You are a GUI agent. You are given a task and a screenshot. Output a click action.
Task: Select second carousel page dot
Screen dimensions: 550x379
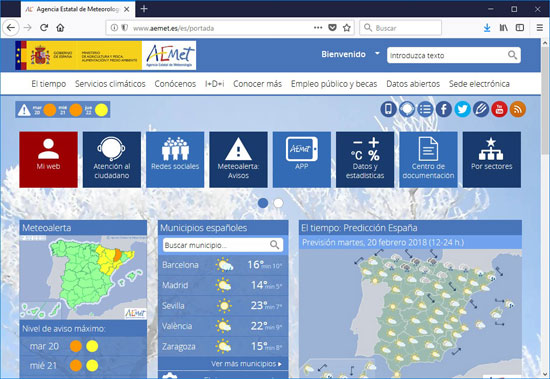coord(278,203)
